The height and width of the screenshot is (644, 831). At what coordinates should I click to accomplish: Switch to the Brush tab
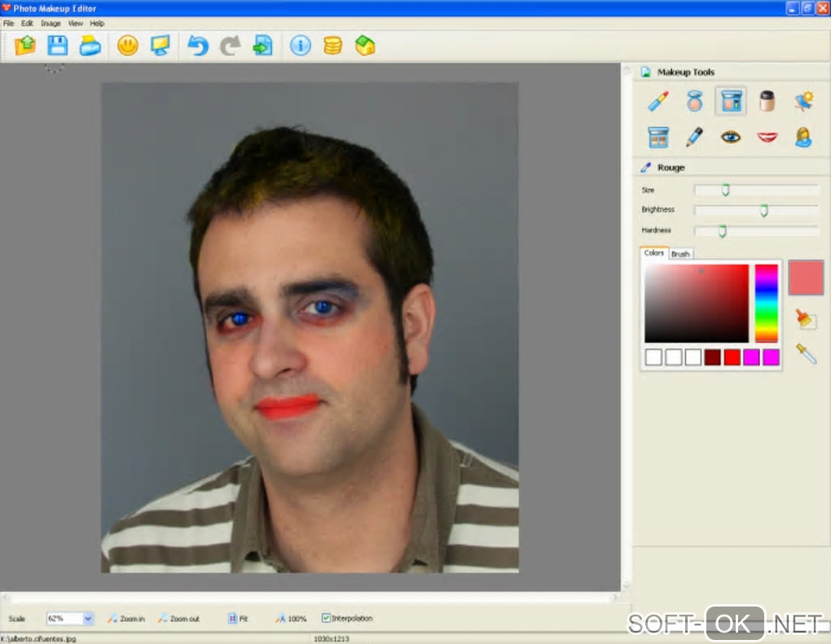click(680, 254)
